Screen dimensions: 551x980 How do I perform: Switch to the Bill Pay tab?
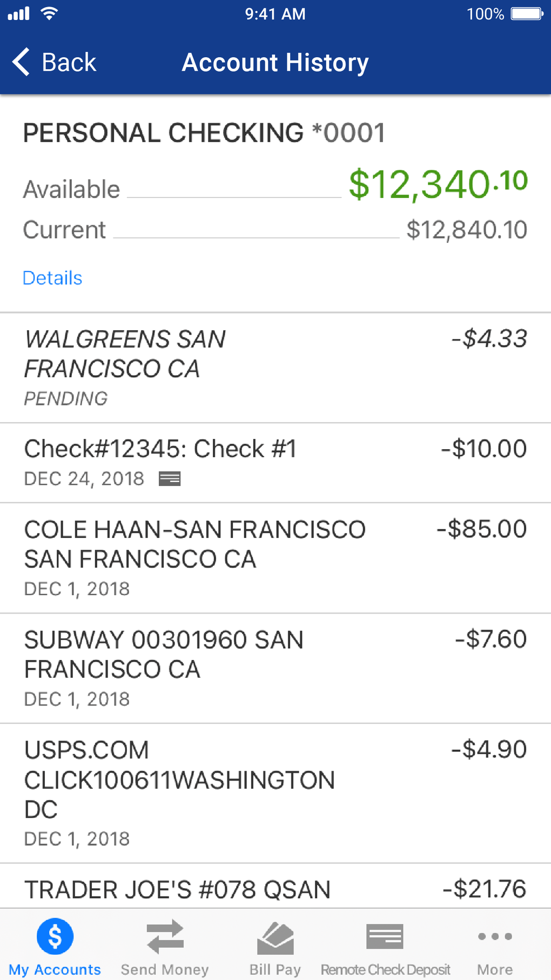tap(275, 969)
